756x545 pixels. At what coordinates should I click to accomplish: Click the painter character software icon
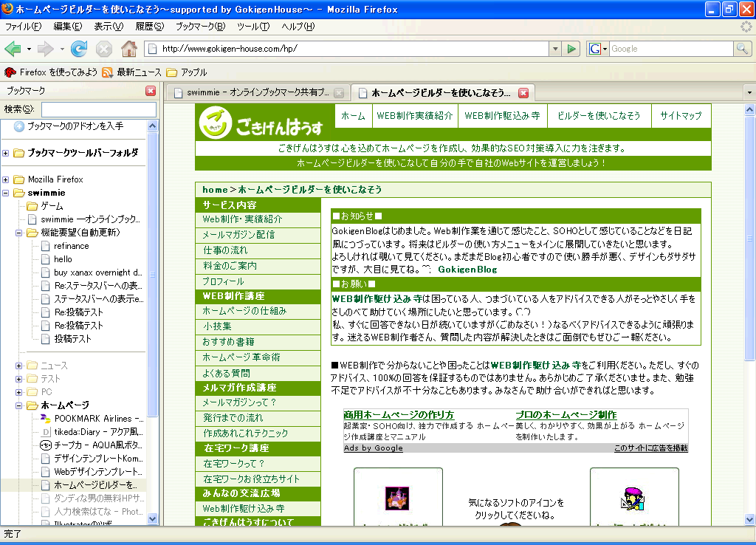pyautogui.click(x=633, y=498)
